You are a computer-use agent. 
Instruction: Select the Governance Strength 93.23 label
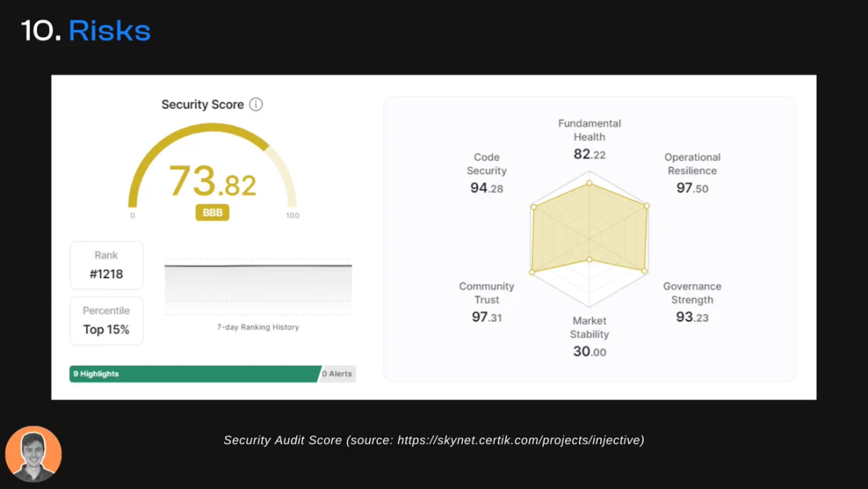(692, 302)
